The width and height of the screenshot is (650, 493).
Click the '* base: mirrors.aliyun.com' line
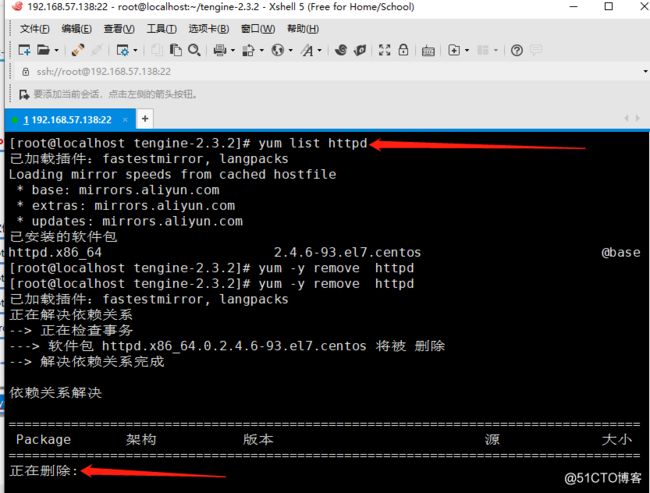pos(118,190)
